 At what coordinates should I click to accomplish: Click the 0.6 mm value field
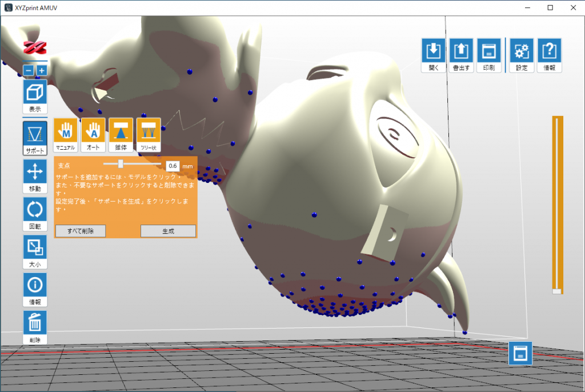pos(173,166)
